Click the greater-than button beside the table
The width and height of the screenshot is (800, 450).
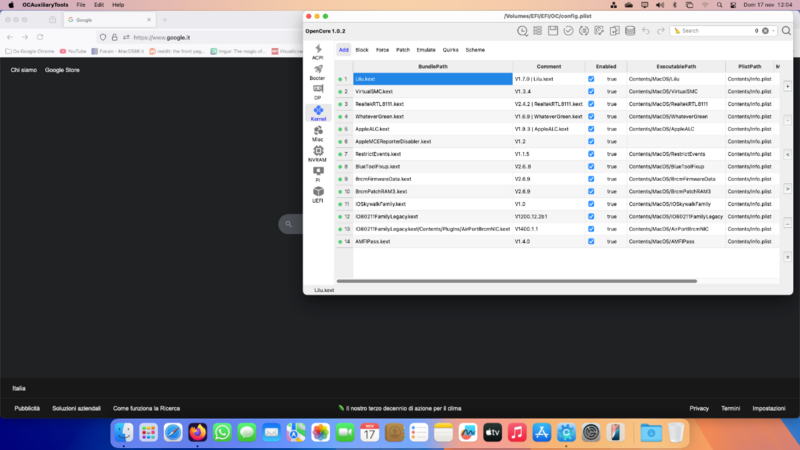[x=787, y=189]
